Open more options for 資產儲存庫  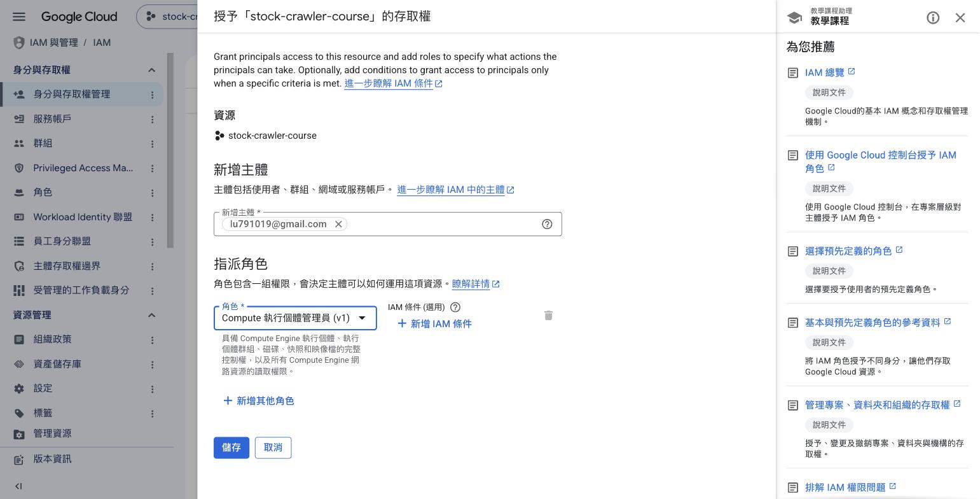(x=152, y=365)
